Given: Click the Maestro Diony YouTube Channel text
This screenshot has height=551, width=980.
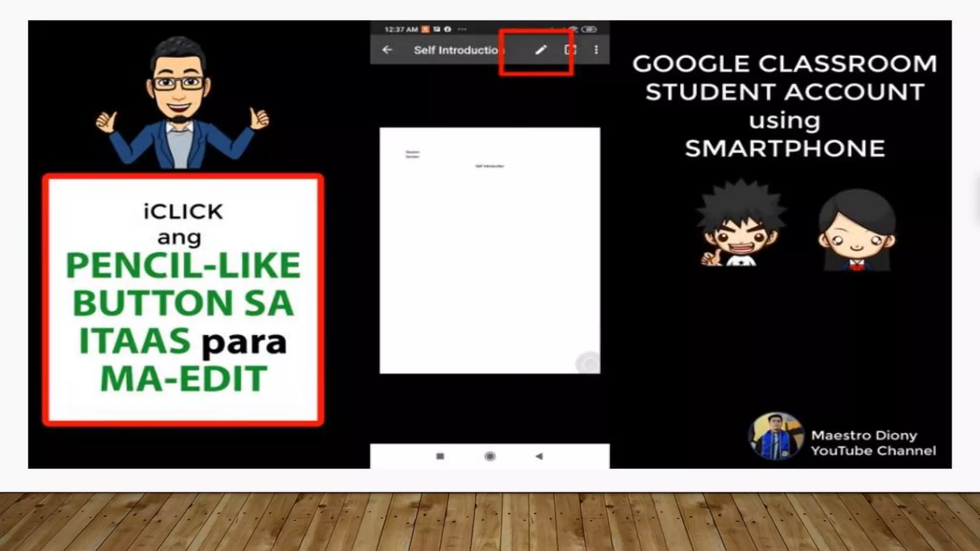Looking at the screenshot, I should (x=873, y=443).
